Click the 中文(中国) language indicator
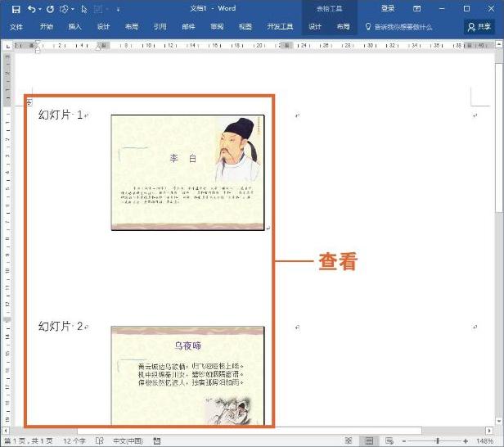This screenshot has height=447, width=504. (x=128, y=441)
